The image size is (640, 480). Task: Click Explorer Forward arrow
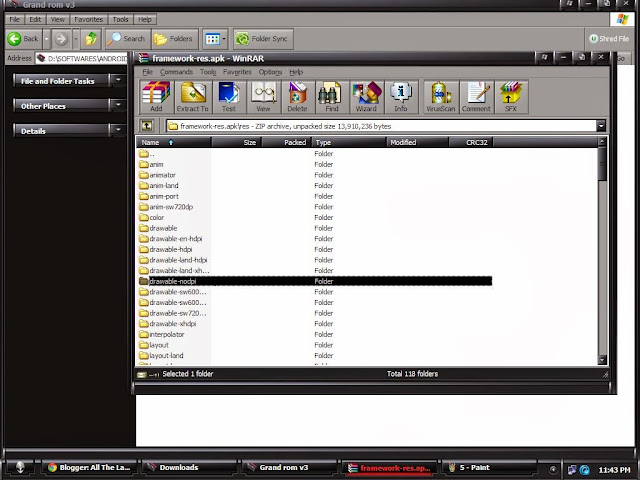pos(61,39)
